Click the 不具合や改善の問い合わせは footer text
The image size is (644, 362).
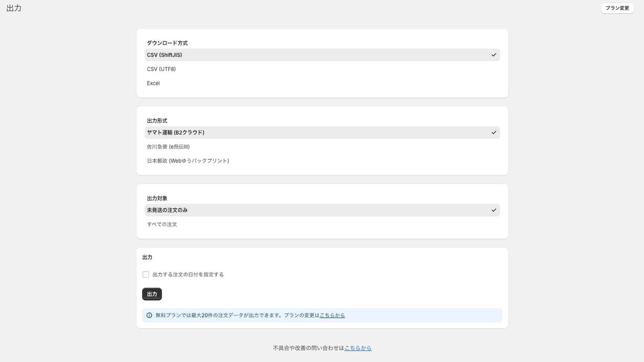308,348
